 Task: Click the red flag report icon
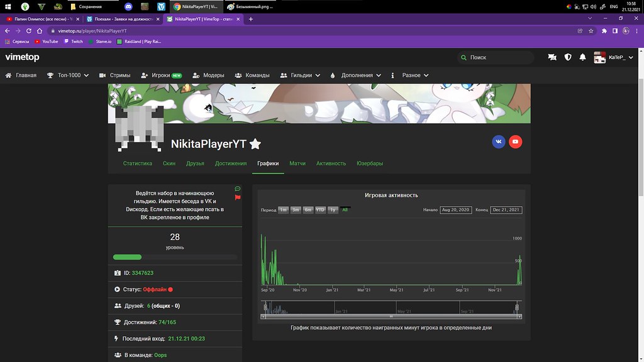238,197
